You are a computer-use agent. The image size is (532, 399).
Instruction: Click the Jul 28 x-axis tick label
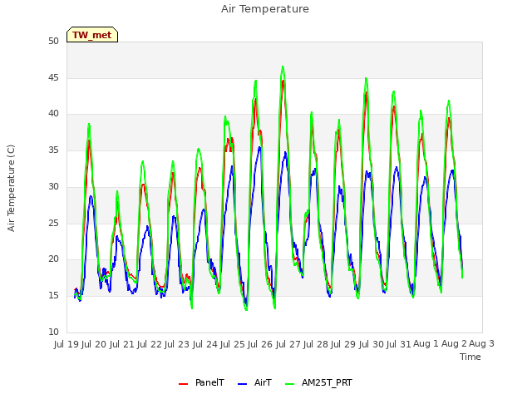(316, 344)
